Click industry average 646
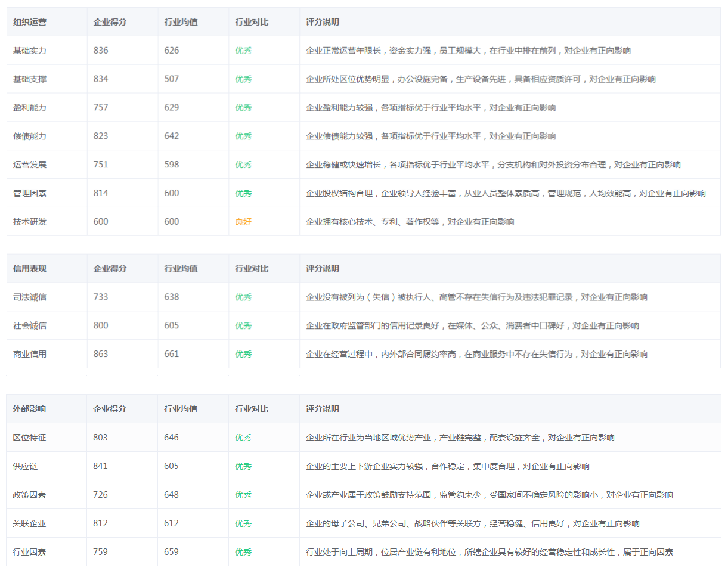The height and width of the screenshot is (574, 728). click(171, 438)
